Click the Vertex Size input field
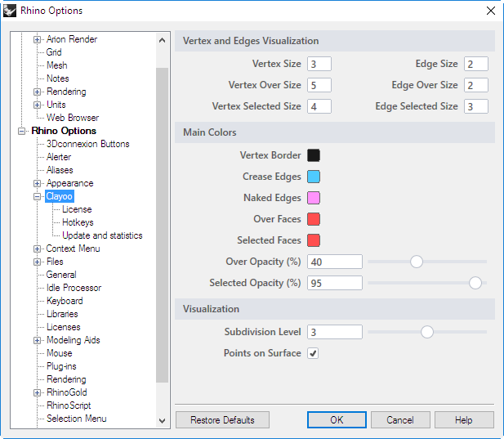 (x=319, y=64)
